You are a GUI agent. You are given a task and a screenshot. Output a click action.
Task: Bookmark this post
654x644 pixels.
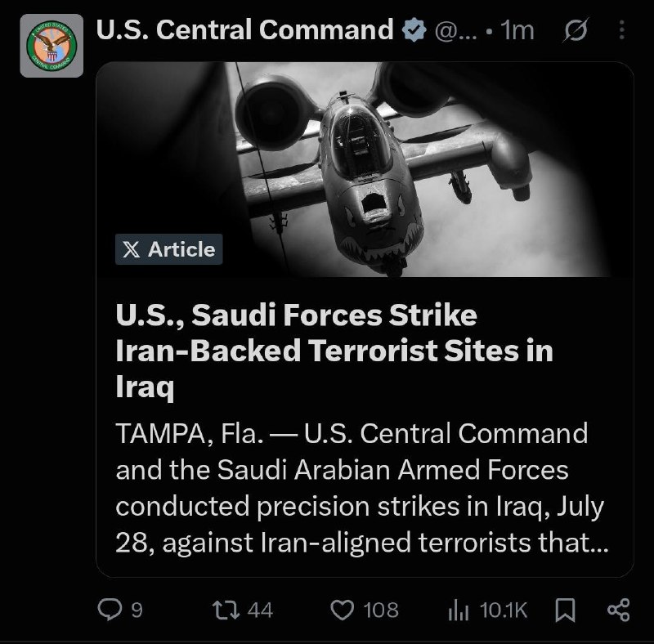coord(566,610)
